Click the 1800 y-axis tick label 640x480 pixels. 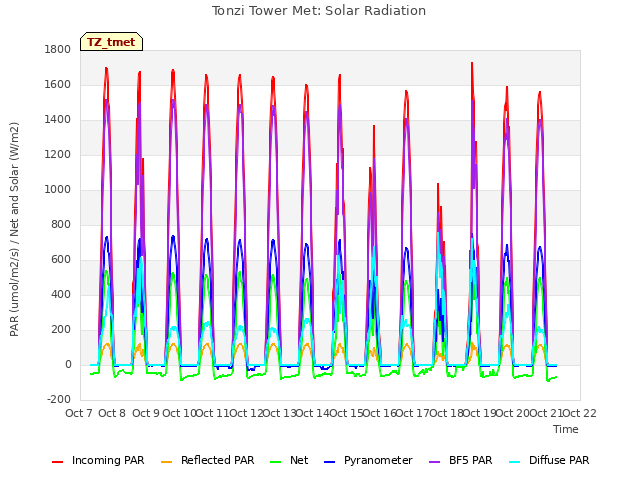[x=58, y=50]
